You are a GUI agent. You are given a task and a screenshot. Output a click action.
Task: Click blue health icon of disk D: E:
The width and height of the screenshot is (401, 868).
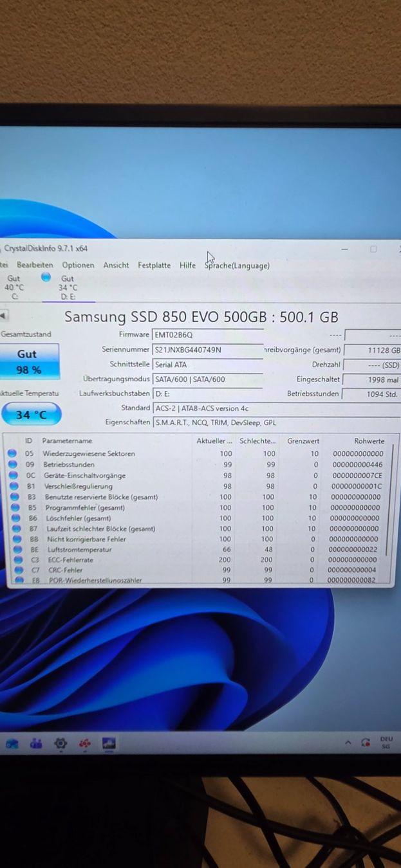[x=46, y=277]
